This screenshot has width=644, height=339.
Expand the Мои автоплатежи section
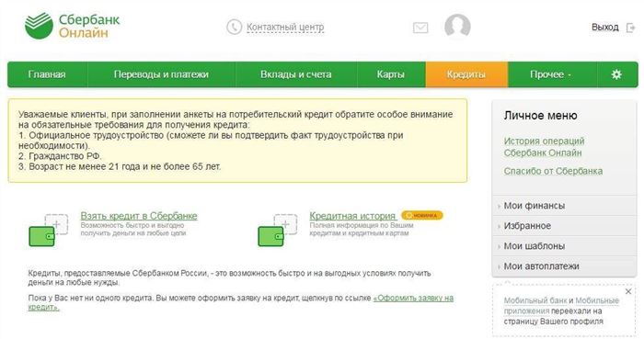564,266
